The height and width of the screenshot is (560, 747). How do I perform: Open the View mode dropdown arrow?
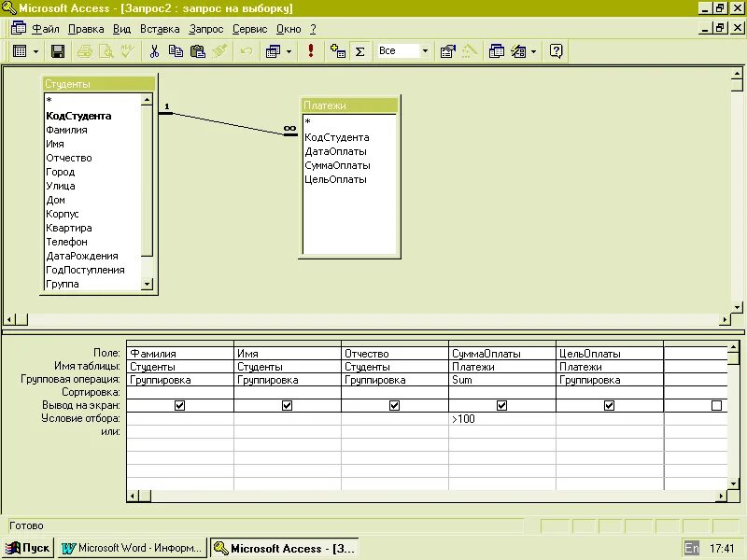pos(35,51)
